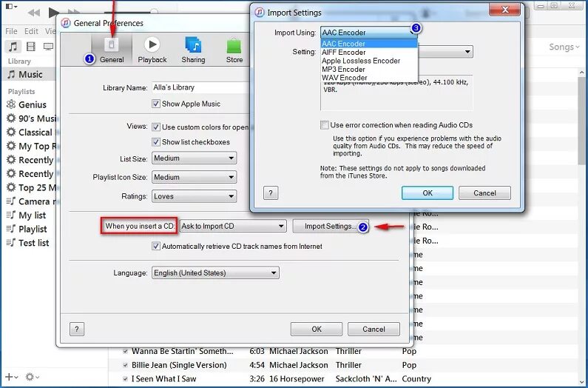Click Cancel in Import Settings dialog
Viewport: 588px width, 388px height.
[x=484, y=193]
